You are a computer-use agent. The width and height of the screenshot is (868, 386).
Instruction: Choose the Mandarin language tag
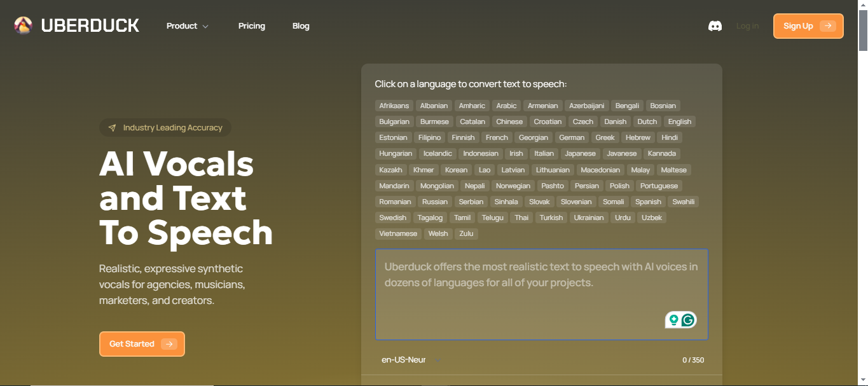click(394, 186)
